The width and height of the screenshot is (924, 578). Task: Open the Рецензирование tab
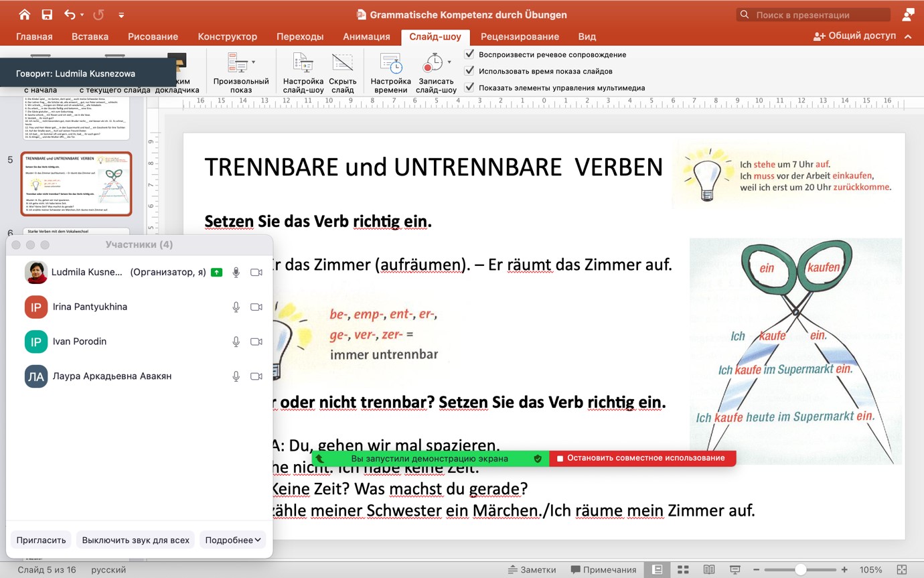click(x=520, y=36)
